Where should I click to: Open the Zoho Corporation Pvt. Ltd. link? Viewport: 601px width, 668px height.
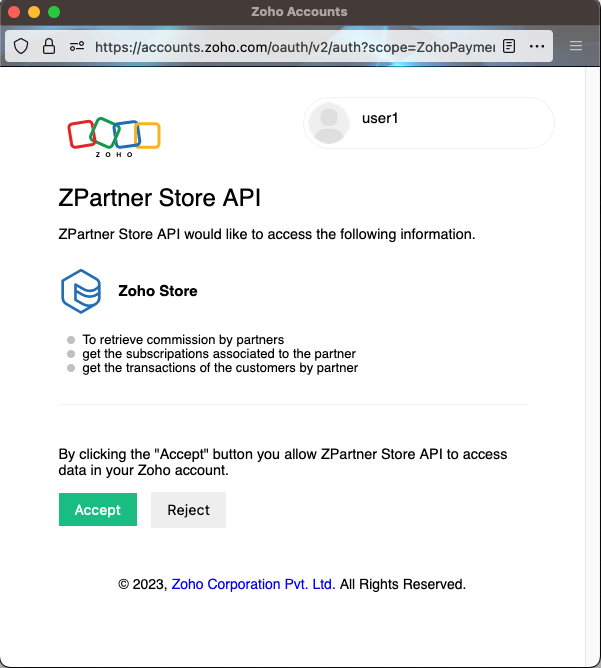pos(253,584)
